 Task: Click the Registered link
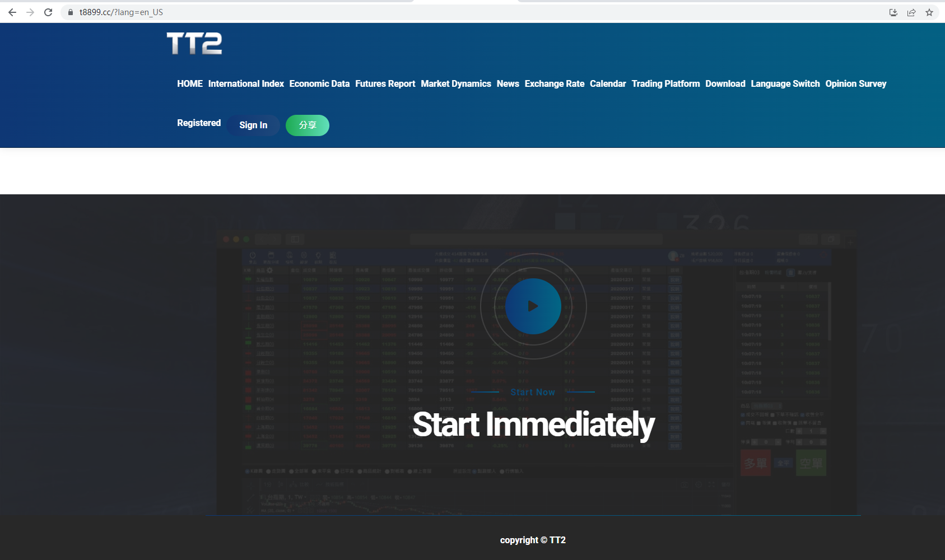(199, 123)
